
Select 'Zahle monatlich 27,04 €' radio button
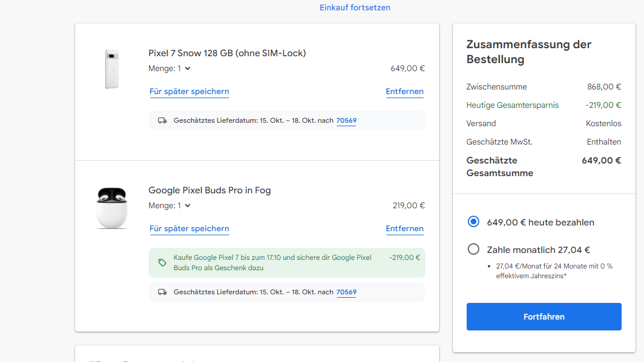coord(474,250)
